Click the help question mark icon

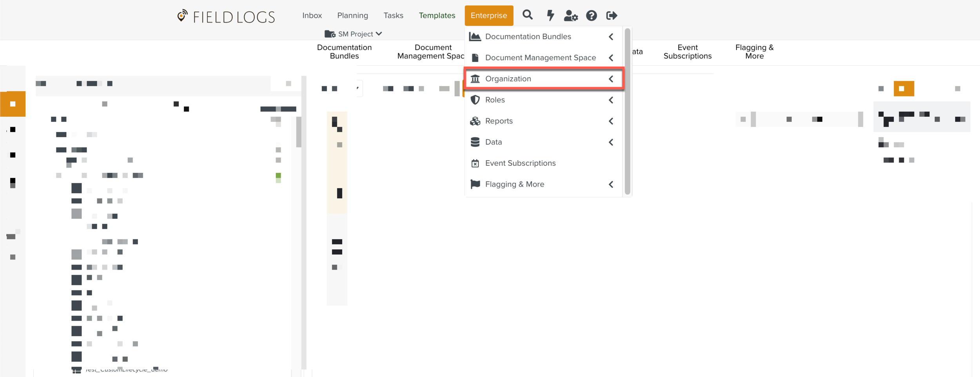point(591,16)
